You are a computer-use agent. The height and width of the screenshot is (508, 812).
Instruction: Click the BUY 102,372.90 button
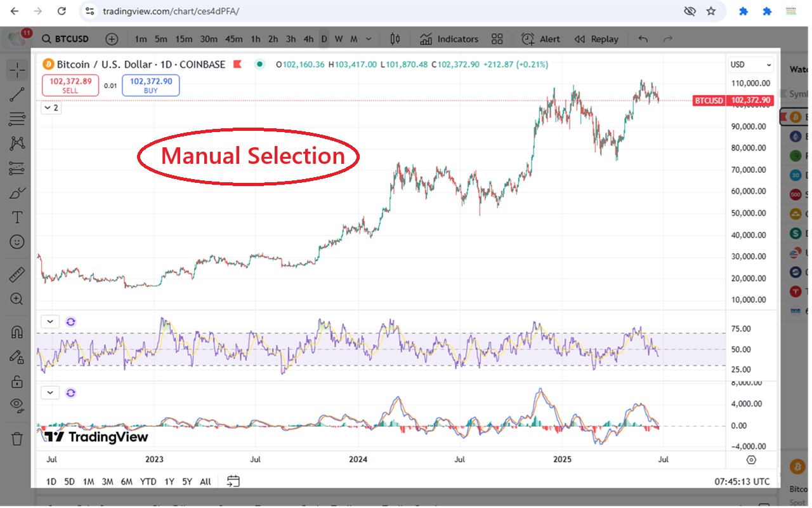coord(150,85)
